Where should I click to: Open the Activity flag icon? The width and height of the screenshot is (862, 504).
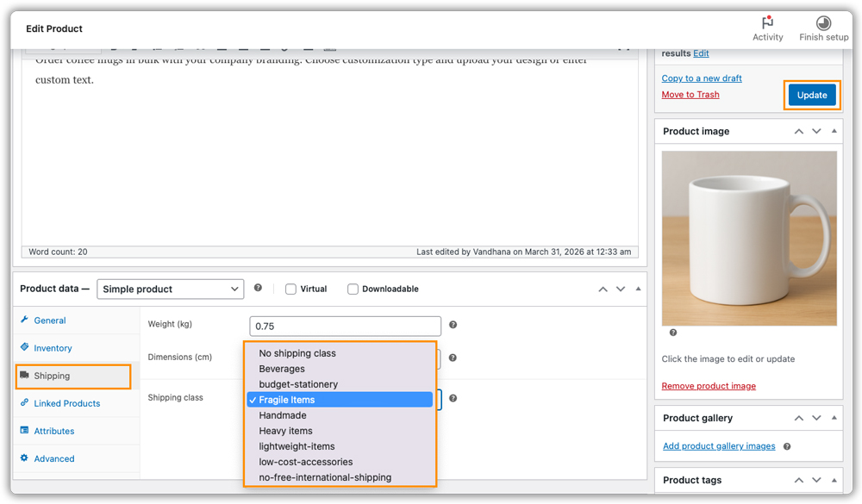[767, 22]
